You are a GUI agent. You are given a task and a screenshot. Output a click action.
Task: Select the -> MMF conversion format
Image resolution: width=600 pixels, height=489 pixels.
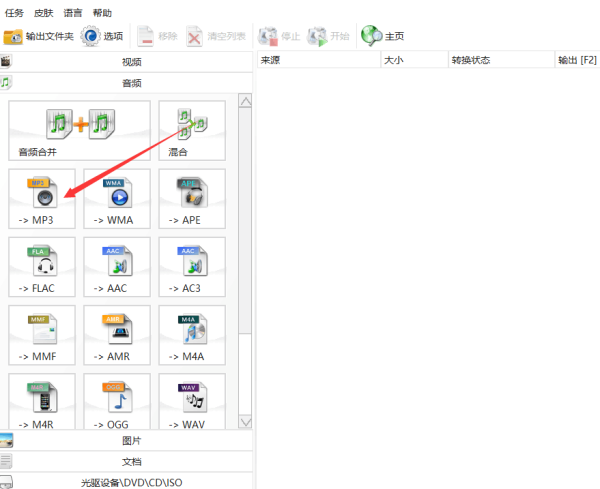point(42,335)
